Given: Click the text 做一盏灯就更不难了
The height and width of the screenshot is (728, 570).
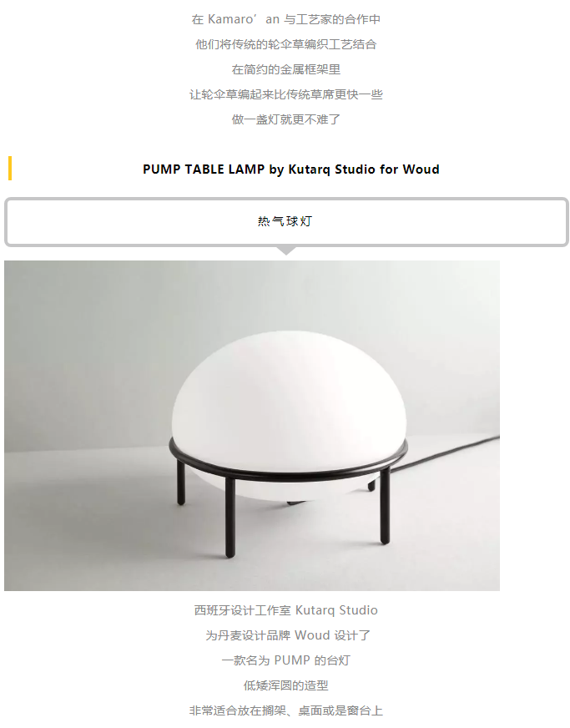Looking at the screenshot, I should coord(286,119).
